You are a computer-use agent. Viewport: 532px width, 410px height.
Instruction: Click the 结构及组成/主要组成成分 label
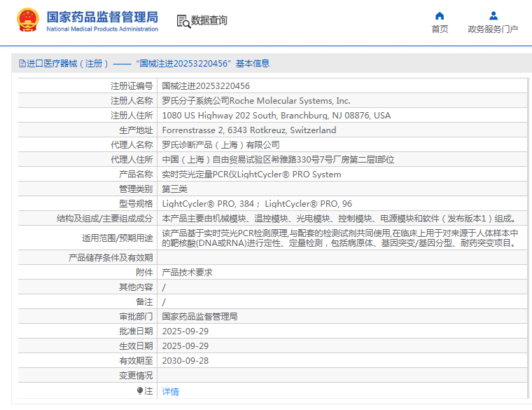pos(104,219)
